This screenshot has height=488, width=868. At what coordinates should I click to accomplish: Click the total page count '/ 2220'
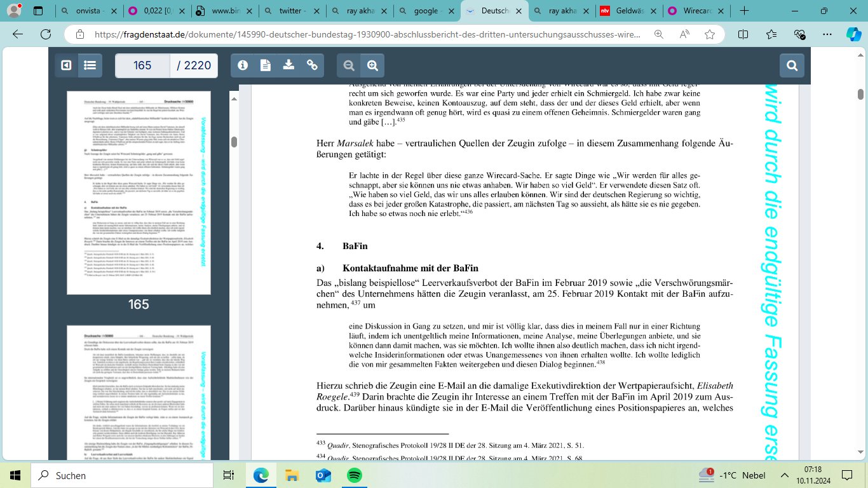click(x=194, y=65)
